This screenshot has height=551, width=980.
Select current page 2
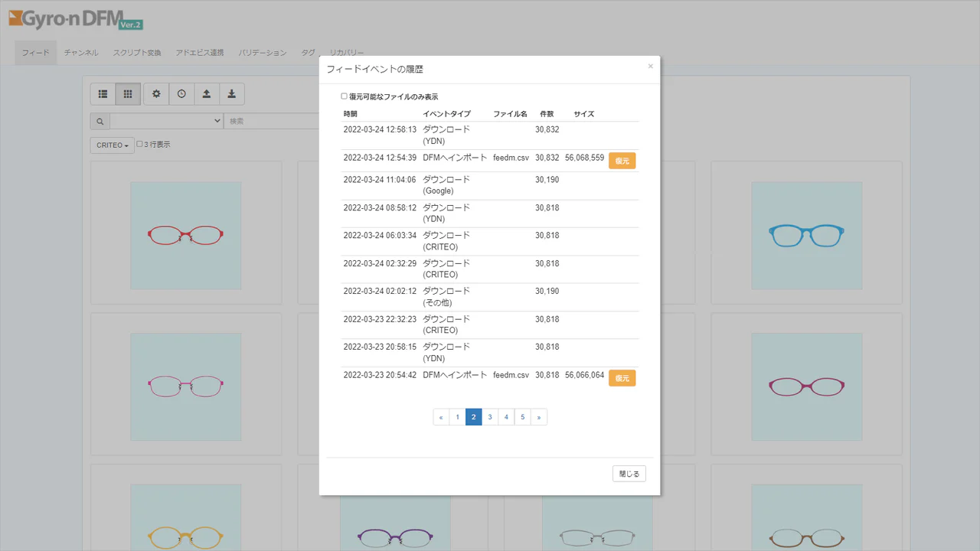point(474,417)
